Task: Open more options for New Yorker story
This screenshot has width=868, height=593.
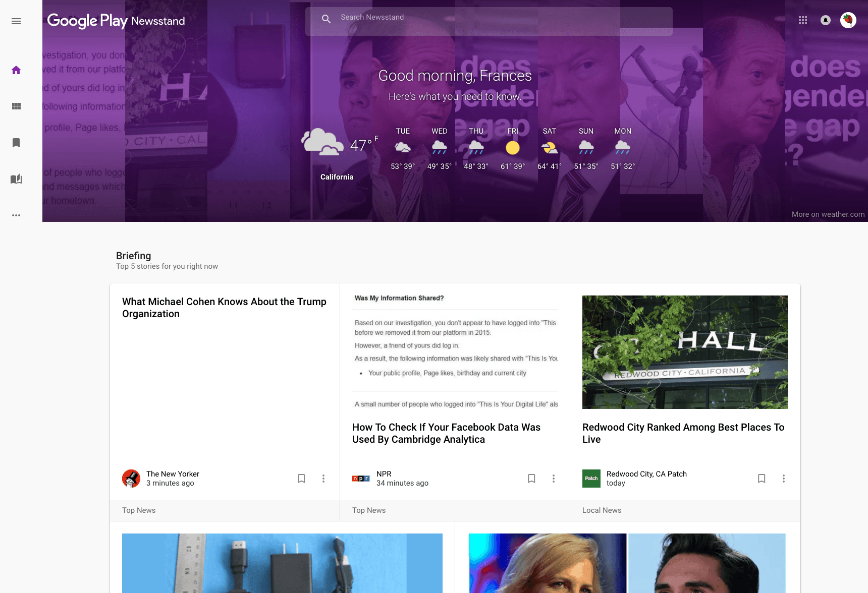Action: point(323,479)
